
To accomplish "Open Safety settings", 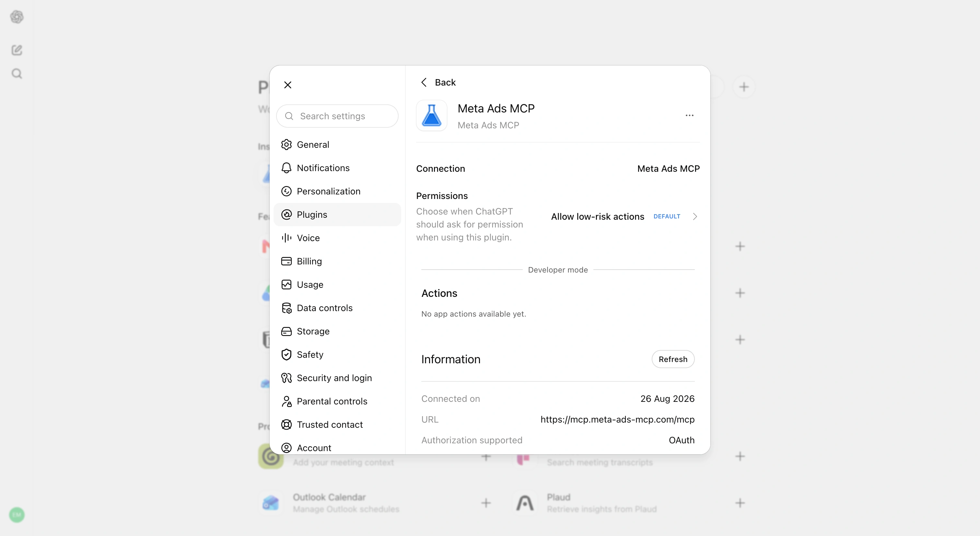I will [337, 355].
